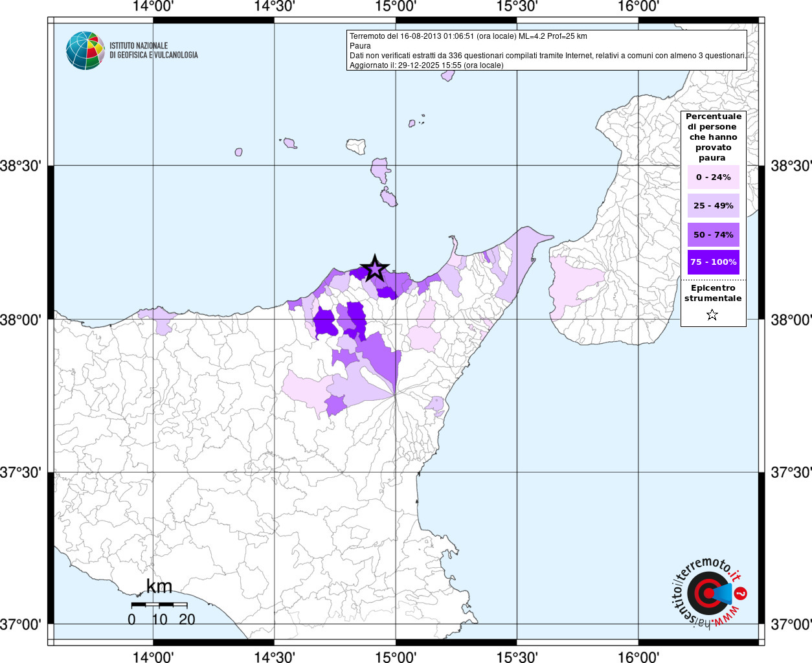The width and height of the screenshot is (812, 663).
Task: Click the top 15°00' longitude label
Action: tap(396, 6)
